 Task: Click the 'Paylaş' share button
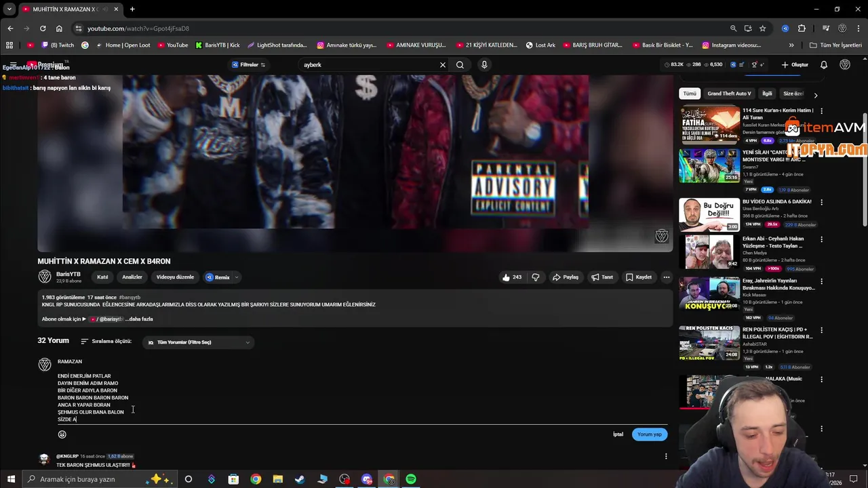click(566, 277)
